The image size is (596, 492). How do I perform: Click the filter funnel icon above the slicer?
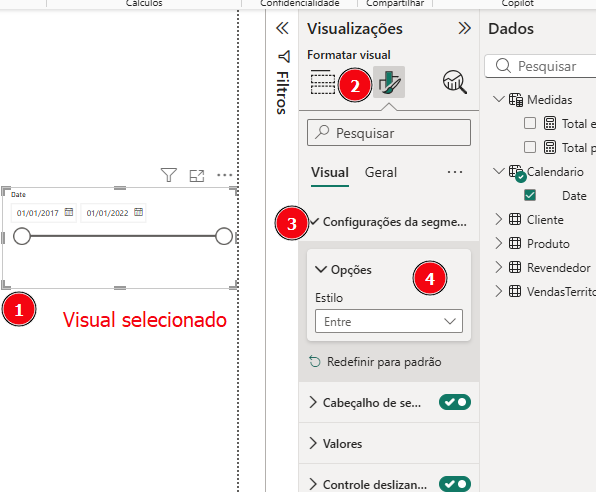169,175
